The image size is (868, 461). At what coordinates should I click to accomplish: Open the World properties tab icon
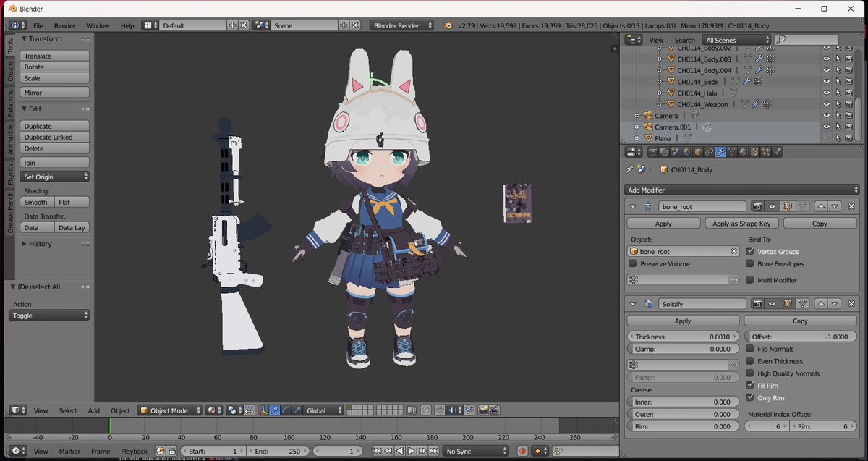pos(686,152)
